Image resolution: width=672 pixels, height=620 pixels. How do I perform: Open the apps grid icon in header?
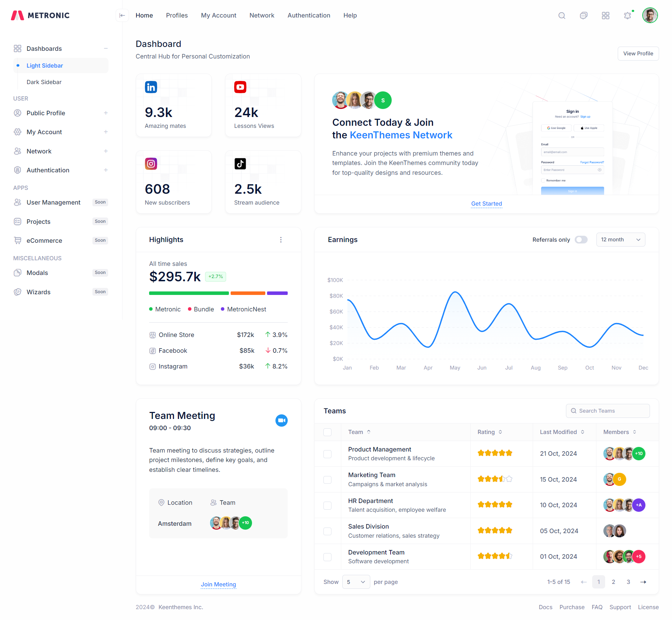(605, 15)
